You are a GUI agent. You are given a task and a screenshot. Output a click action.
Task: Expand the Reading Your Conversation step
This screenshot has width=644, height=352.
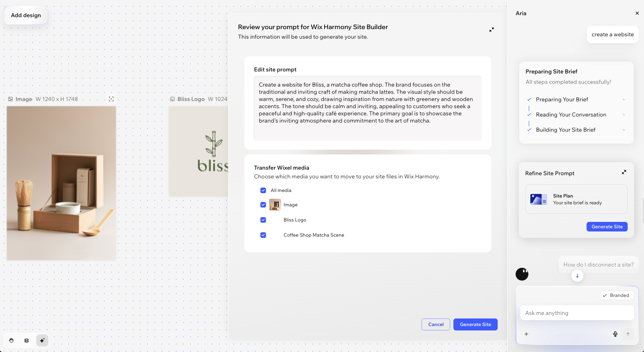pos(624,115)
